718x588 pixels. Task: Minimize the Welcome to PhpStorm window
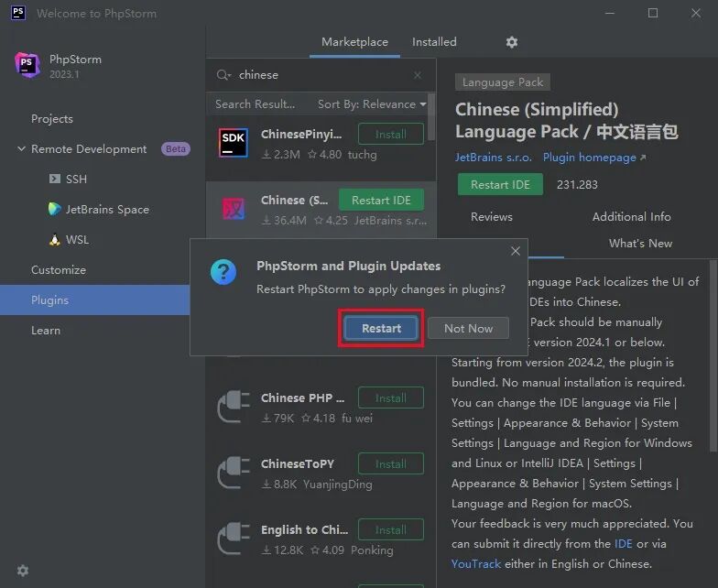(x=610, y=13)
